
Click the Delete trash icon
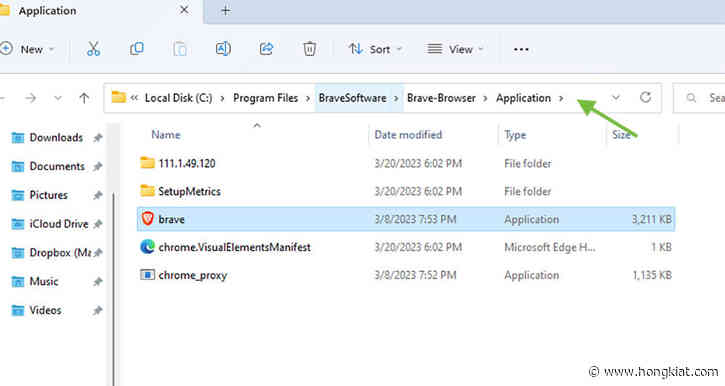point(309,49)
